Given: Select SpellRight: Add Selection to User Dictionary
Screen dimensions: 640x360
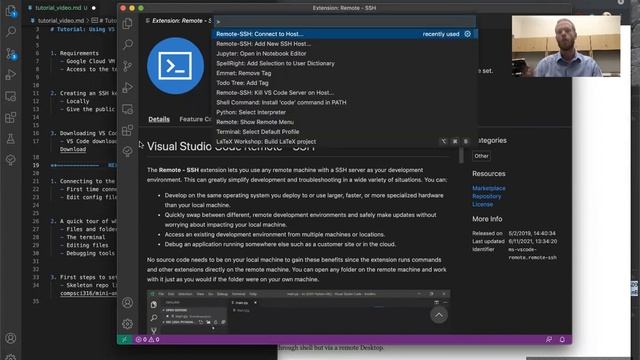Looking at the screenshot, I should [x=344, y=63].
